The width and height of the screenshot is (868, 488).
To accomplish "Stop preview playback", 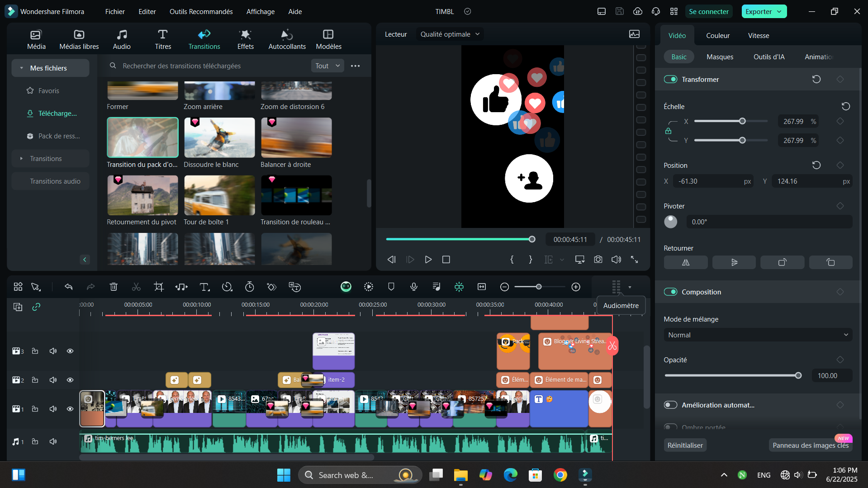I will 446,260.
